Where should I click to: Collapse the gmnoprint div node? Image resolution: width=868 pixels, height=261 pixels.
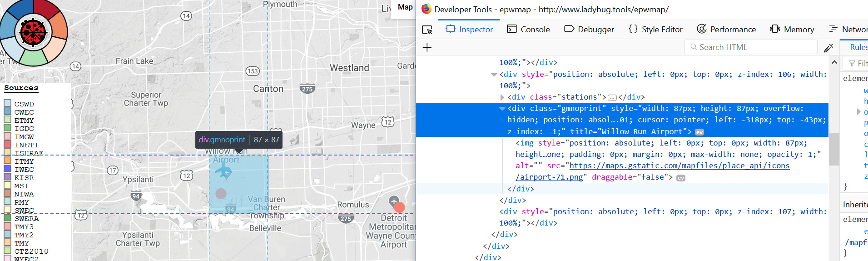coord(502,109)
